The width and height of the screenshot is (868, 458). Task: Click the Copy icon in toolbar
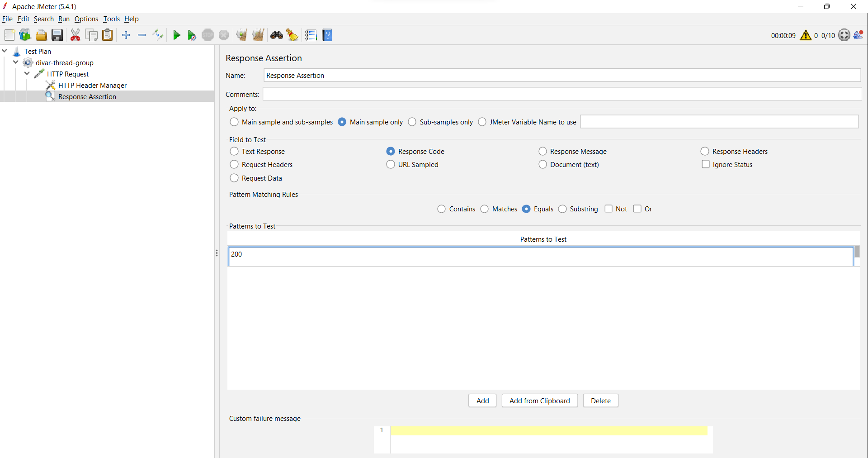point(91,35)
